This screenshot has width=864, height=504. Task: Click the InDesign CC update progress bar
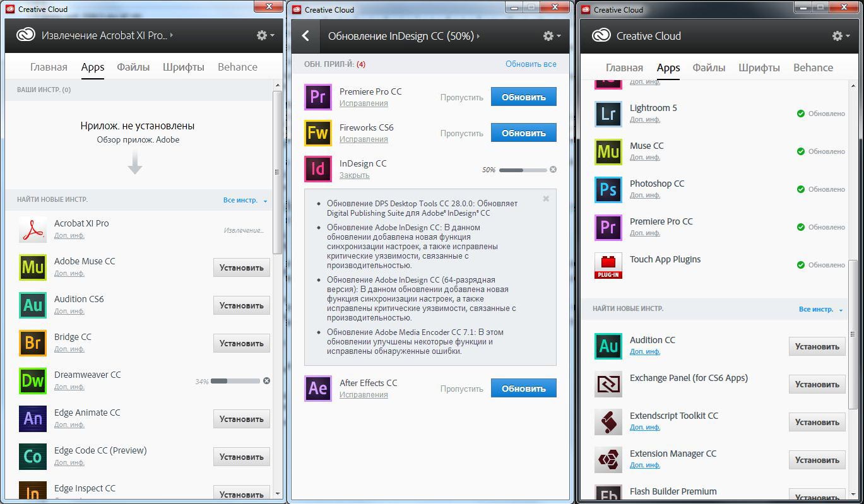click(523, 170)
